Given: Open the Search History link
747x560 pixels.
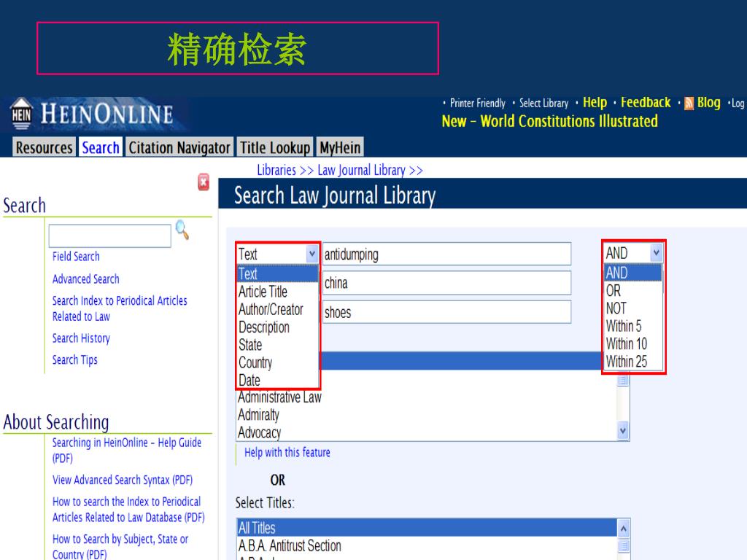Looking at the screenshot, I should (x=81, y=338).
